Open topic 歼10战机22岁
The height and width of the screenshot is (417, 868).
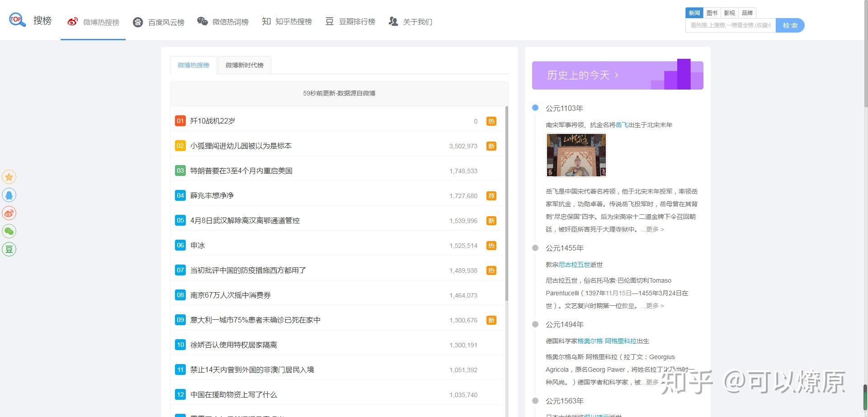click(212, 121)
